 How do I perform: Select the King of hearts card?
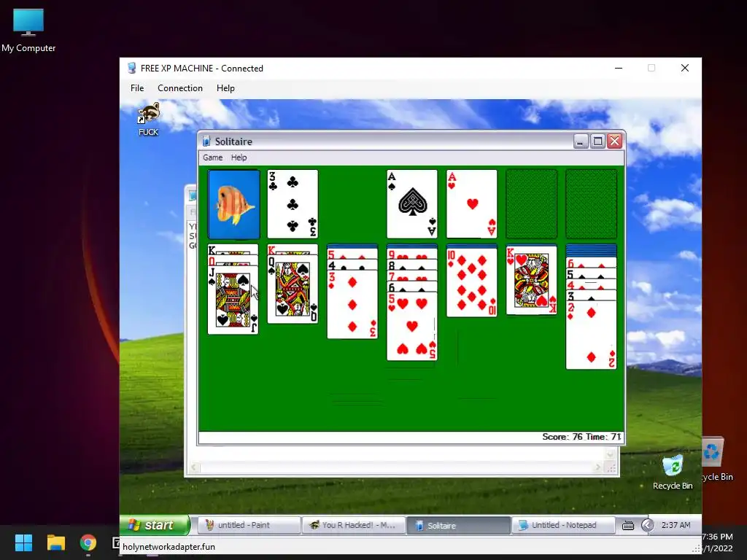(532, 281)
